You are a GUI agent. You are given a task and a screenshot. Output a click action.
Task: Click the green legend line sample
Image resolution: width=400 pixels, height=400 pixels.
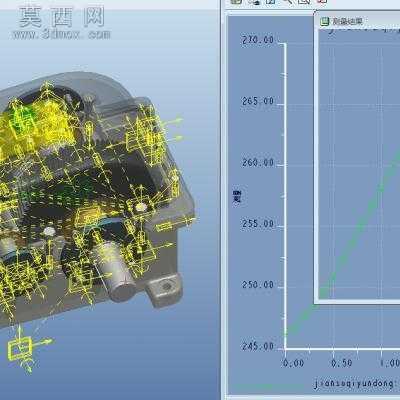pos(268,387)
